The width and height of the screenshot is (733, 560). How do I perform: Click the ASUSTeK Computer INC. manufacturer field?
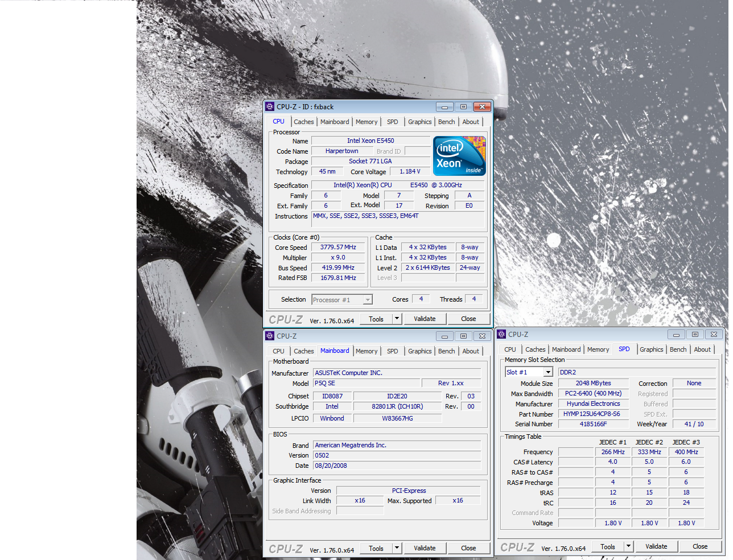pyautogui.click(x=397, y=373)
